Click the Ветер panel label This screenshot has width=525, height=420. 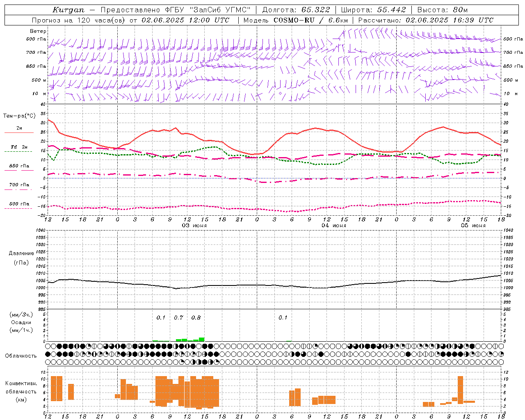click(38, 31)
